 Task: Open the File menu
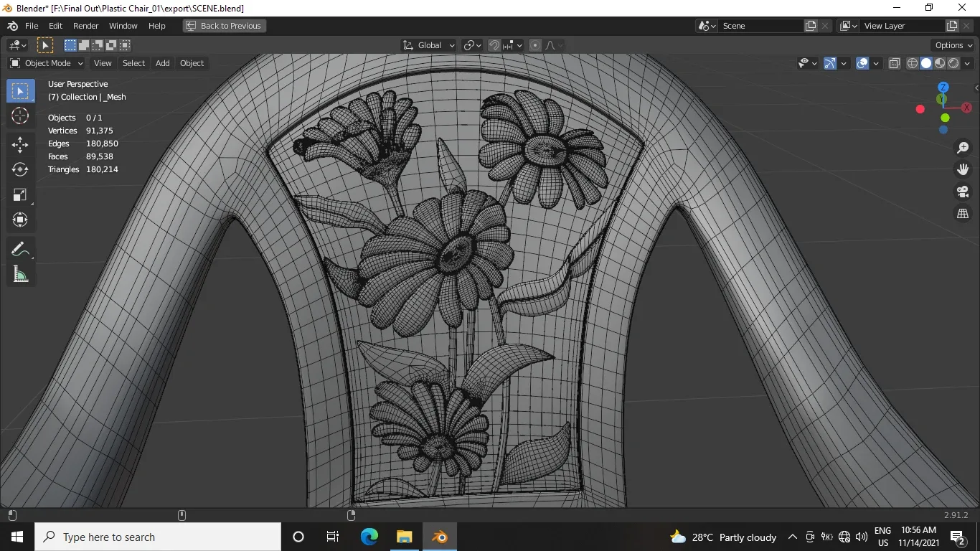32,26
